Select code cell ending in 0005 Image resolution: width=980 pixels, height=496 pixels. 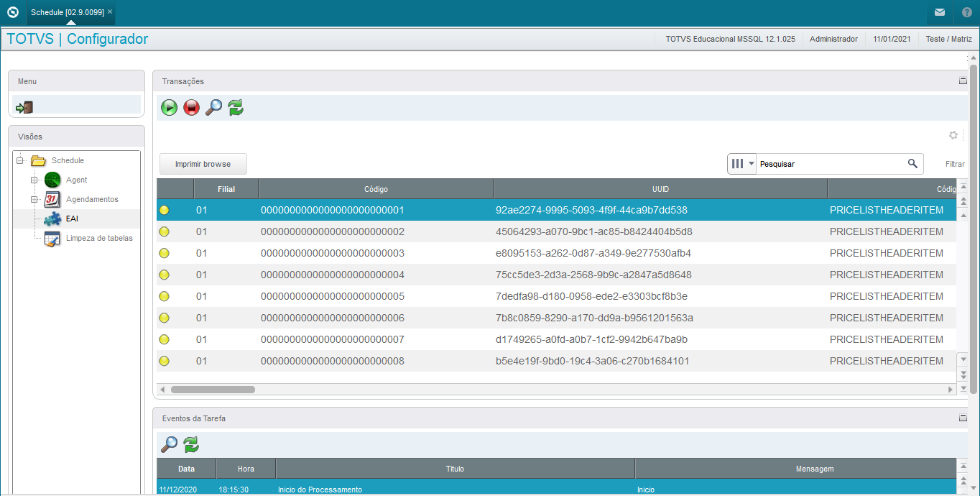coord(333,296)
